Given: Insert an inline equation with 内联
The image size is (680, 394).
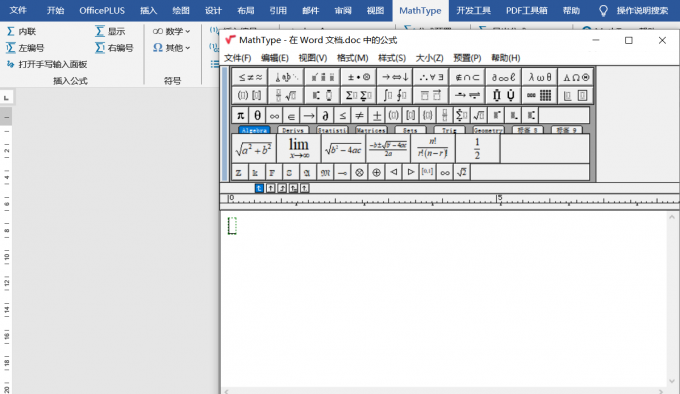Looking at the screenshot, I should pyautogui.click(x=21, y=31).
